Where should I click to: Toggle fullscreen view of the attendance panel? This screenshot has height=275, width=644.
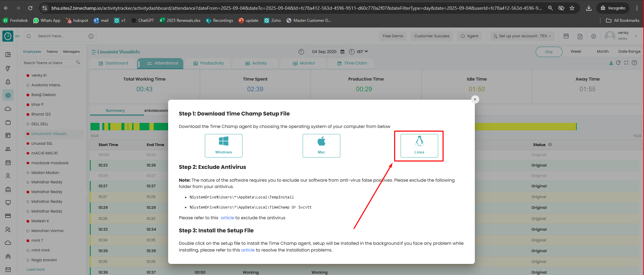(626, 63)
